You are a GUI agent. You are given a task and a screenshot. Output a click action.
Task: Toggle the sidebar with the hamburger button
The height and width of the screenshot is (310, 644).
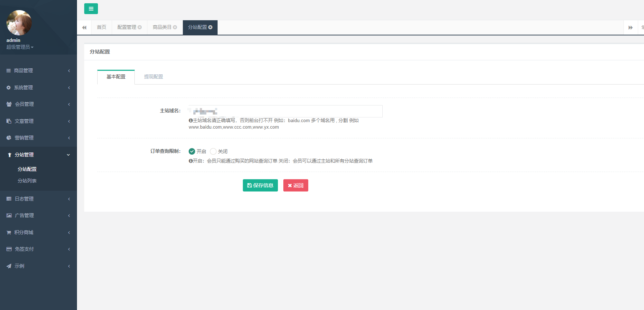coord(91,9)
